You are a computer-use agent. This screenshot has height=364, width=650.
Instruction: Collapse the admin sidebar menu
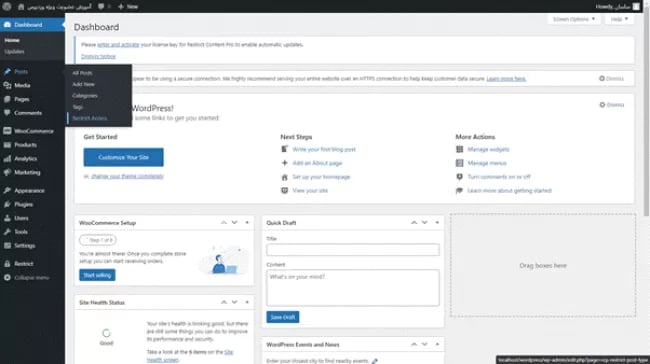tap(27, 277)
